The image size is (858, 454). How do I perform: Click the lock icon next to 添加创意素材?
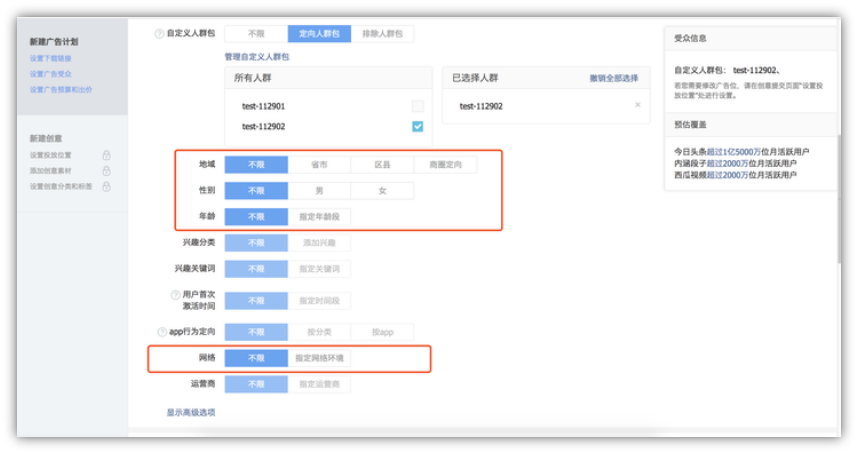pyautogui.click(x=106, y=170)
